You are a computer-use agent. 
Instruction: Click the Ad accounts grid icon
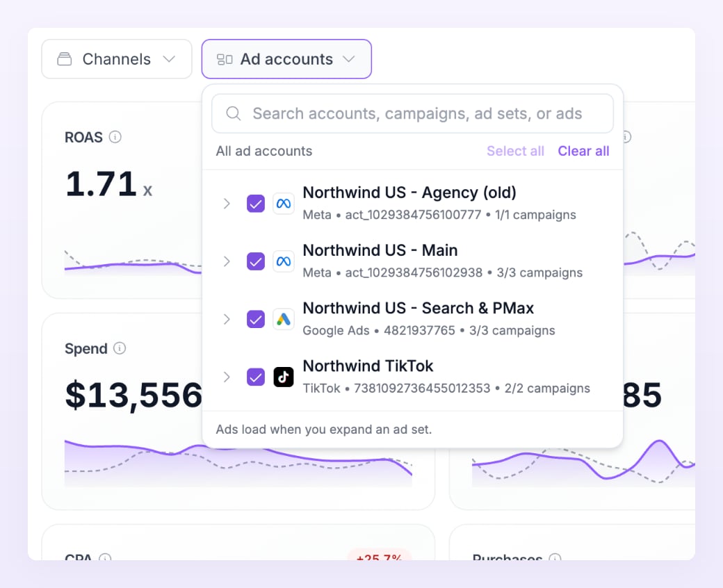click(x=225, y=60)
